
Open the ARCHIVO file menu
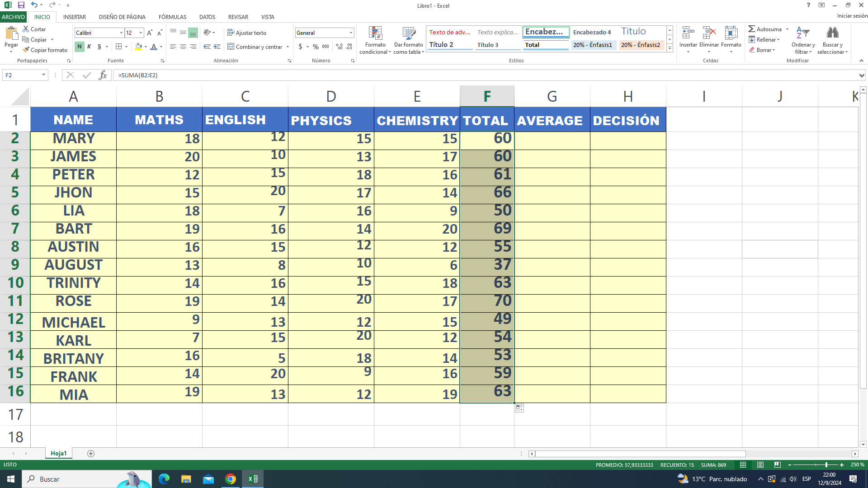(x=14, y=17)
